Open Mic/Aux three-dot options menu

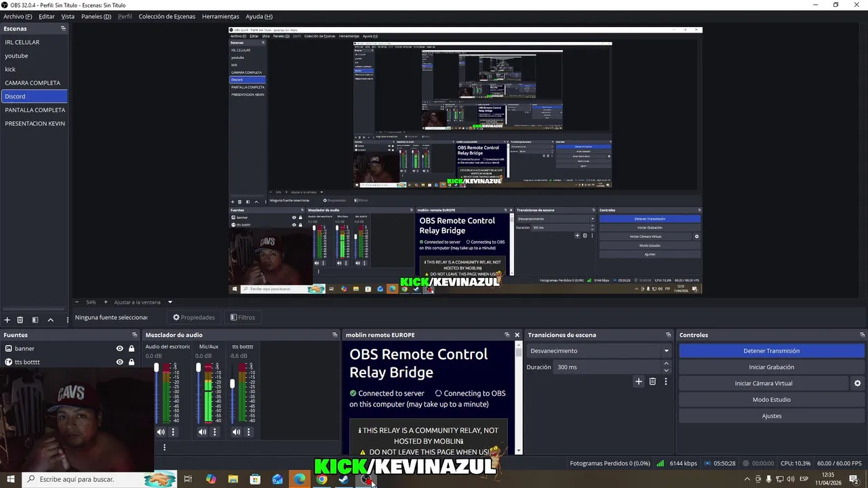[x=215, y=432]
